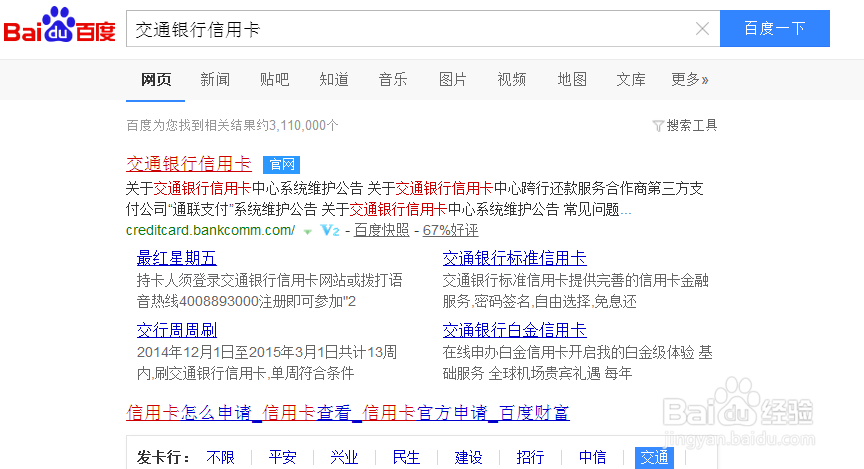864x469 pixels.
Task: Open the 最红星期五 sublink
Action: tap(176, 258)
